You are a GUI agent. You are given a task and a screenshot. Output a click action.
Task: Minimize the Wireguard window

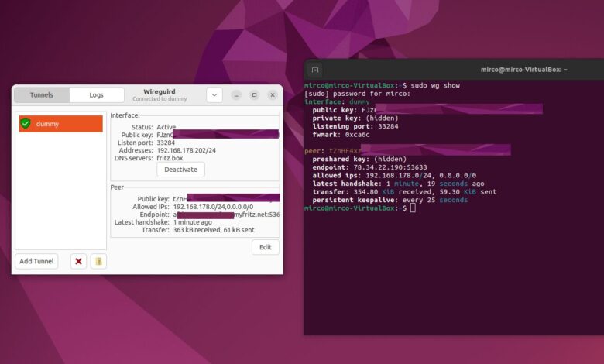point(236,95)
